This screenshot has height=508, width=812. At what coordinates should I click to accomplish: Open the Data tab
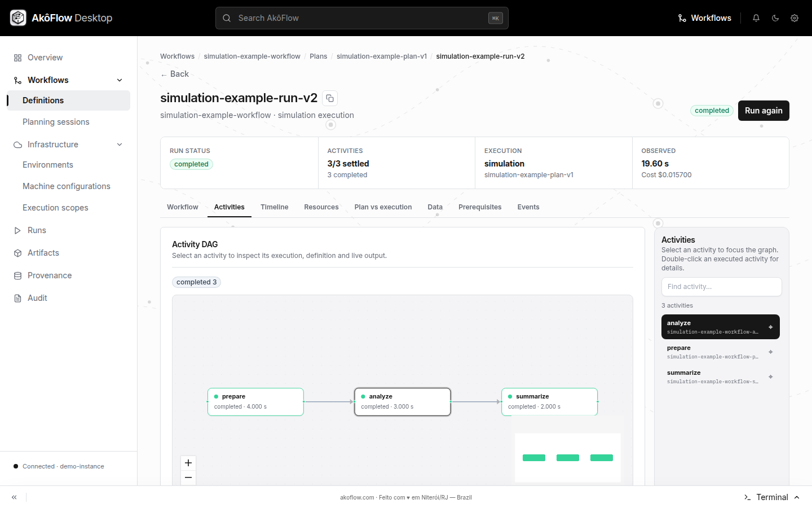tap(435, 207)
